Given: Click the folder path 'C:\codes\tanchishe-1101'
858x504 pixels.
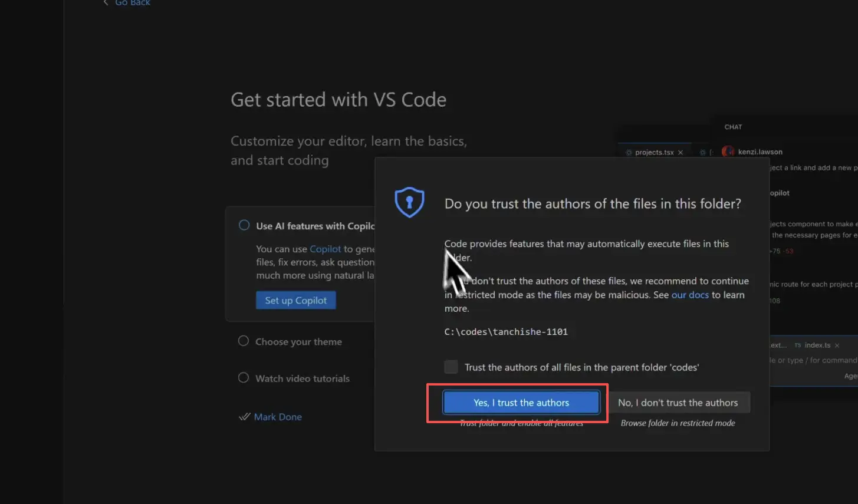Looking at the screenshot, I should point(506,332).
